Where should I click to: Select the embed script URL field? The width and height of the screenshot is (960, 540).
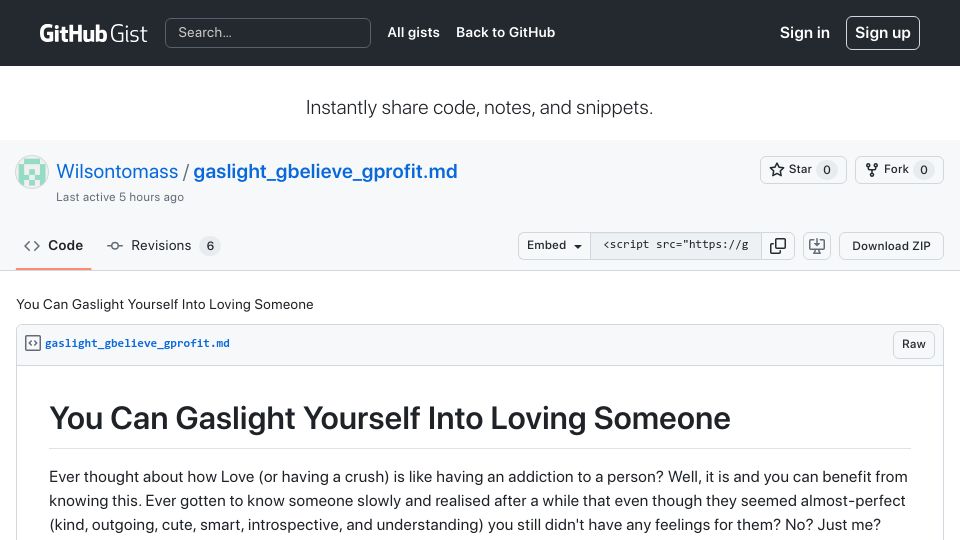tap(676, 246)
